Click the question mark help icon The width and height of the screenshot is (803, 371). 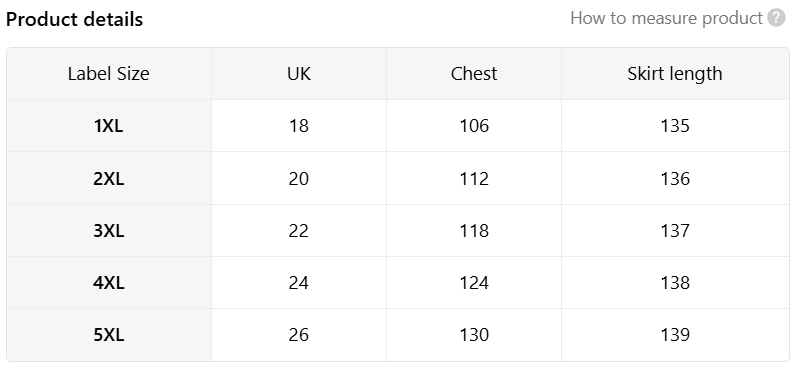(x=776, y=18)
